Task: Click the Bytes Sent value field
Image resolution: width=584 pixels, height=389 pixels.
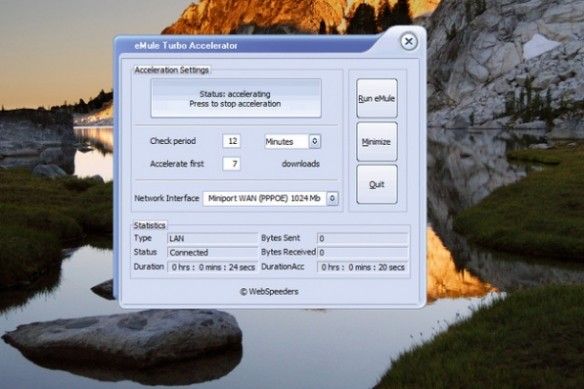Action: click(363, 238)
